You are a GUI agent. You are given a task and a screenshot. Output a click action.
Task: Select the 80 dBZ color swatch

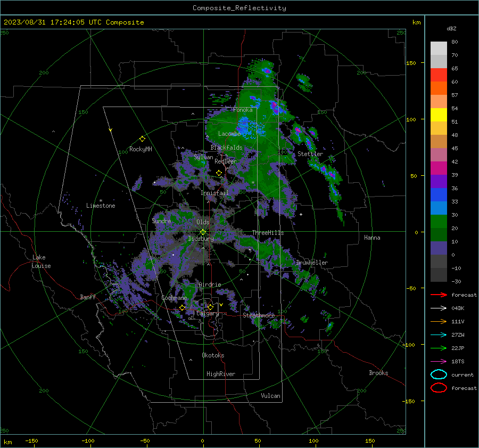click(x=439, y=48)
